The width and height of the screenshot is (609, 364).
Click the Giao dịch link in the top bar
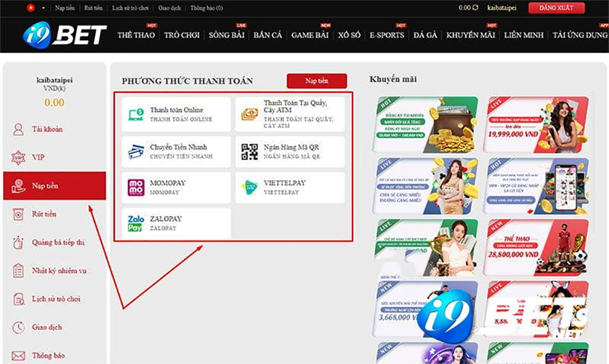(x=169, y=8)
